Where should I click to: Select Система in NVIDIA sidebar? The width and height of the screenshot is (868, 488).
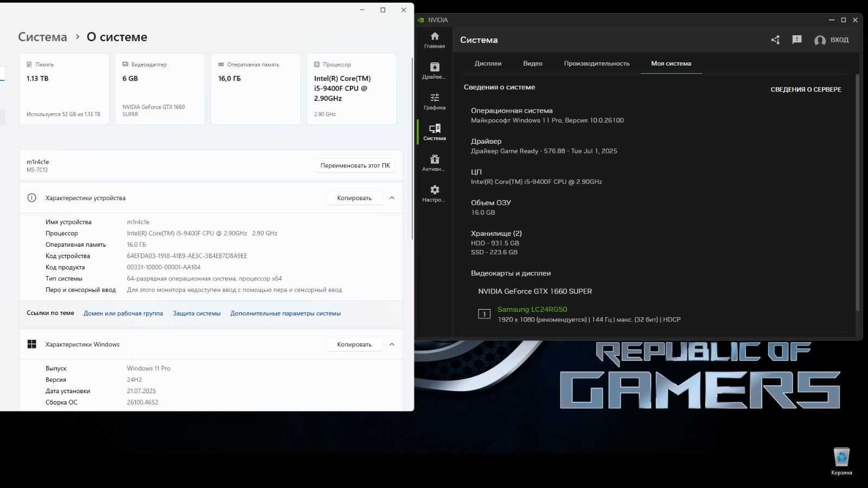[435, 132]
